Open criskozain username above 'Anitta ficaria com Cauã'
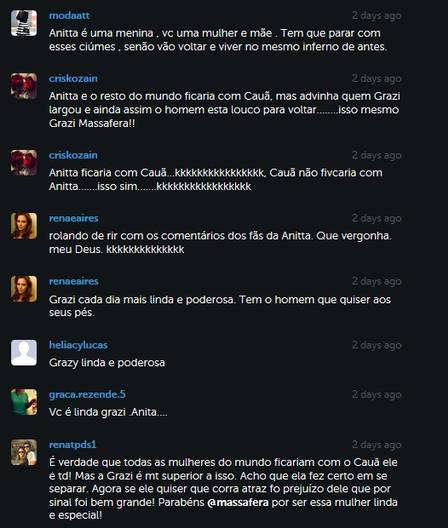 tap(73, 155)
